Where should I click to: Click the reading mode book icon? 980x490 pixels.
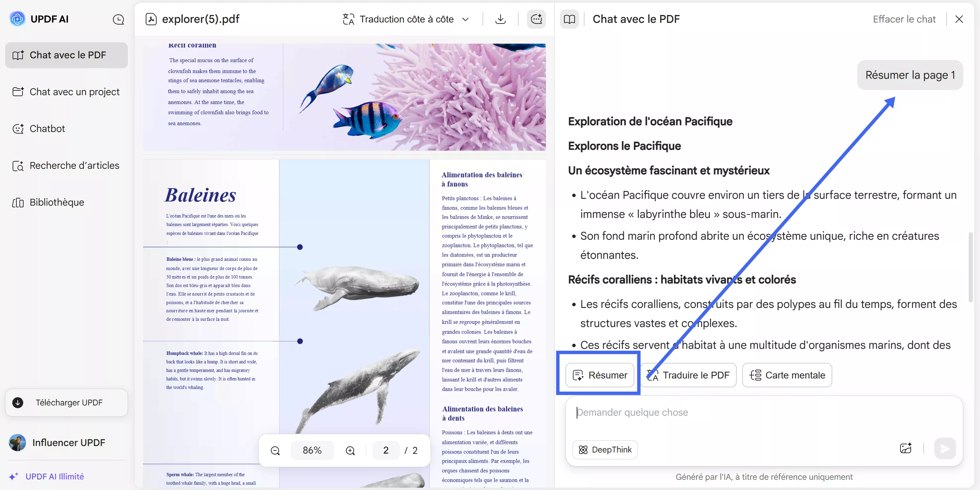pos(569,19)
